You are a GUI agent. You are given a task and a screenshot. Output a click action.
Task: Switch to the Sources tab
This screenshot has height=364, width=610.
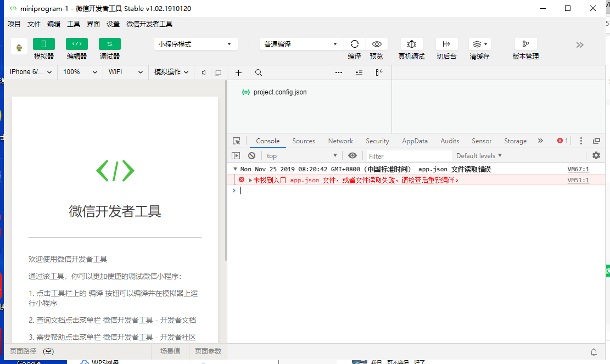(x=304, y=141)
